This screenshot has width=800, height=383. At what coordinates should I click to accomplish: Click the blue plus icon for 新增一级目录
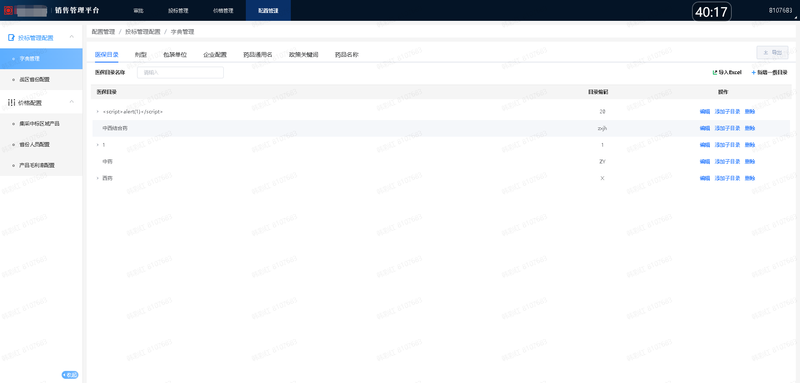tap(753, 72)
